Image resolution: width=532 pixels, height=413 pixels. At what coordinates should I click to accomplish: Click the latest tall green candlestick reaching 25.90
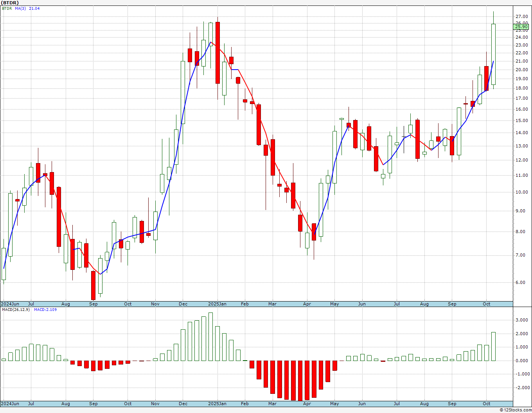tap(493, 54)
